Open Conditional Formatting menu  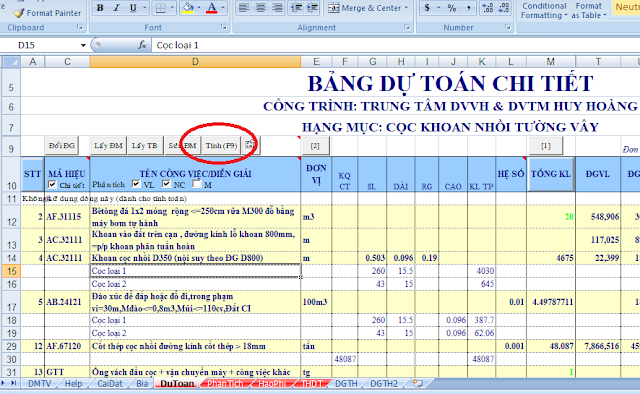pyautogui.click(x=544, y=11)
